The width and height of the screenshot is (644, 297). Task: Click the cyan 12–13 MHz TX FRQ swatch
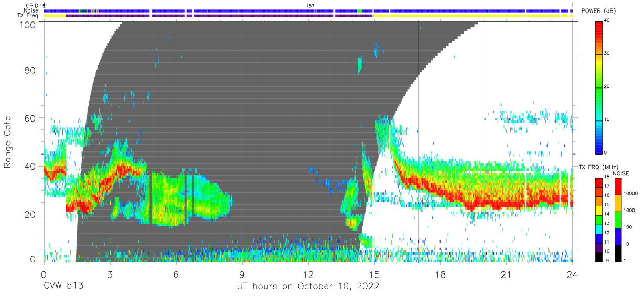coord(599,229)
